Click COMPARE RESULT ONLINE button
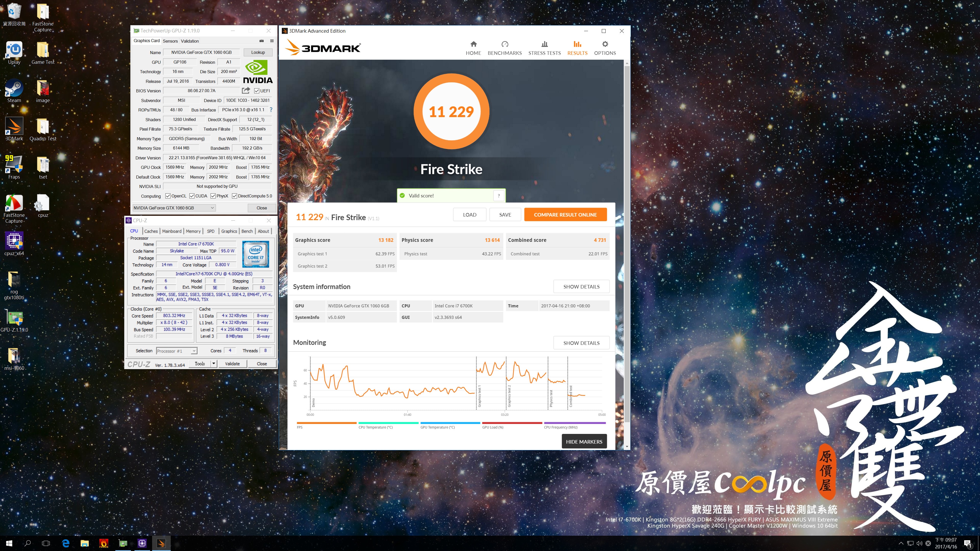 click(x=565, y=215)
